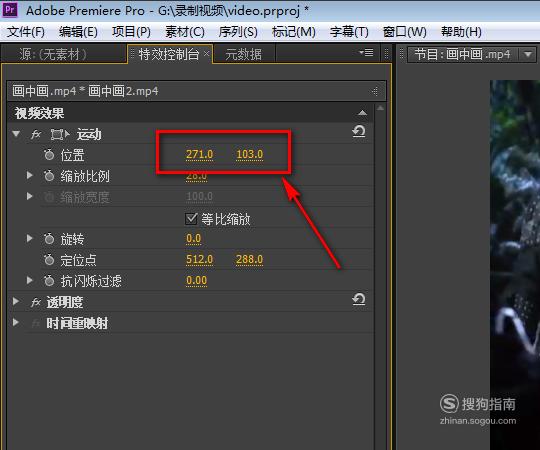Switch to the 元数据 tab
The width and height of the screenshot is (540, 450).
(243, 54)
